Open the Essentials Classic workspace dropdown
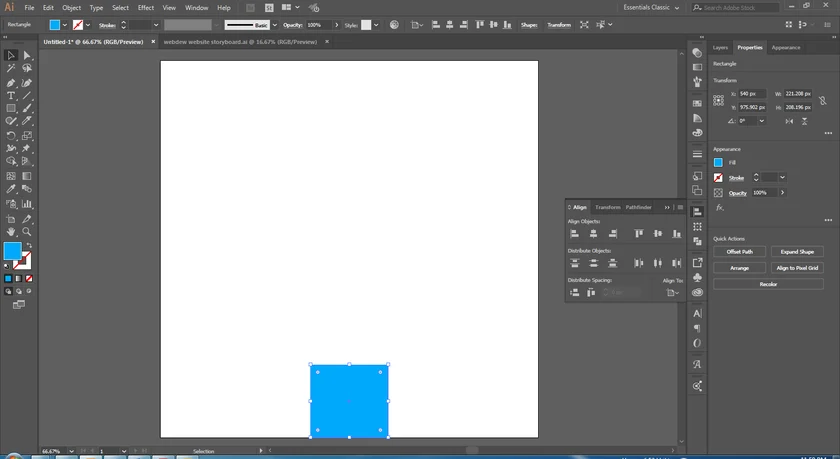Screen dimensions: 840x459 [x=674, y=7]
